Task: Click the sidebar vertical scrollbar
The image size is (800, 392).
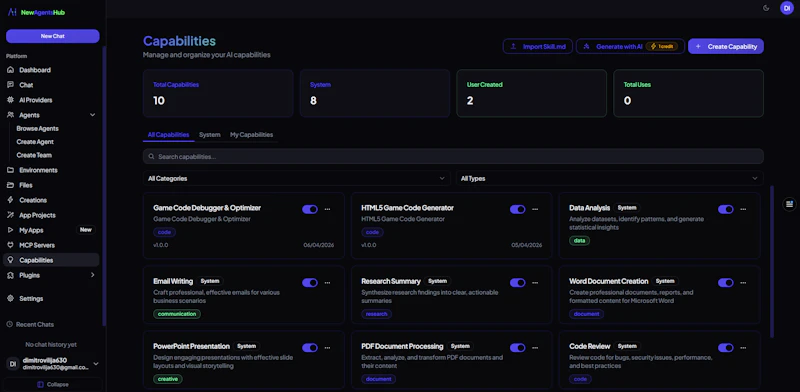Action: tap(104, 186)
